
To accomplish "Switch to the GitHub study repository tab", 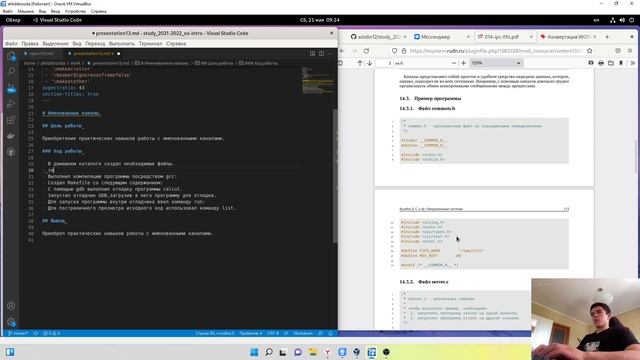I will coord(378,37).
